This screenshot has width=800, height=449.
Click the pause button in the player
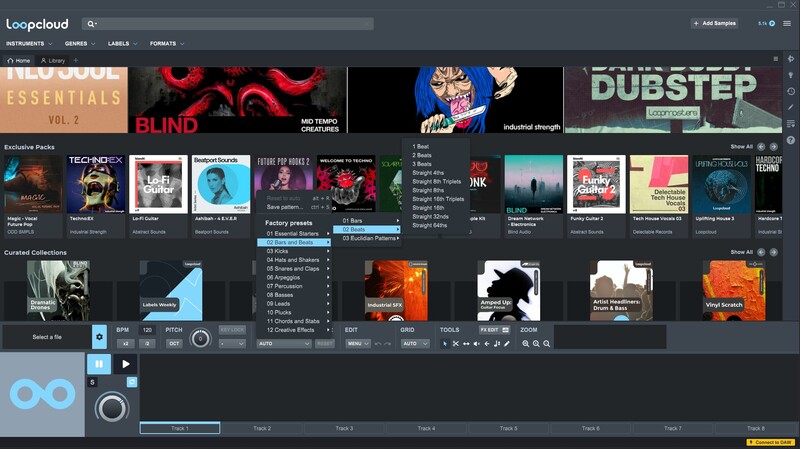99,364
